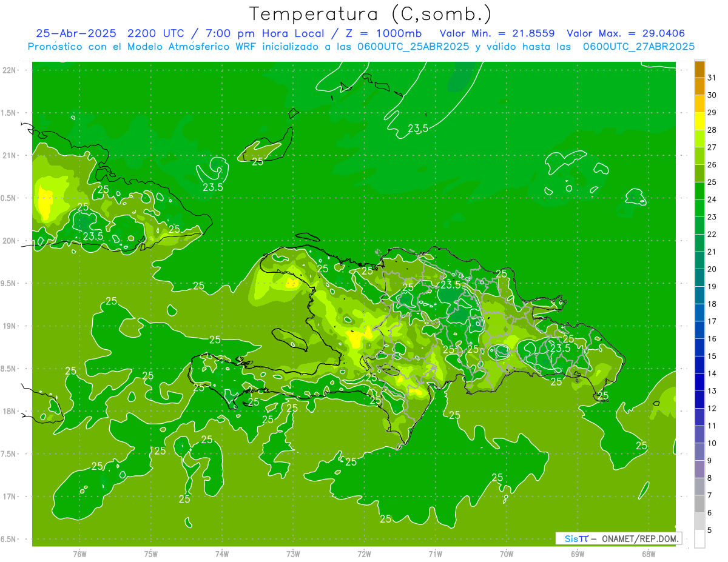Click the longitude axis label '71W'
Image resolution: width=728 pixels, height=562 pixels.
[x=435, y=554]
